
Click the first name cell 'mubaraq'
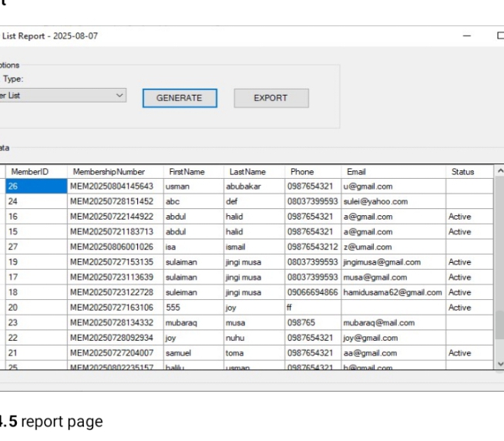182,323
